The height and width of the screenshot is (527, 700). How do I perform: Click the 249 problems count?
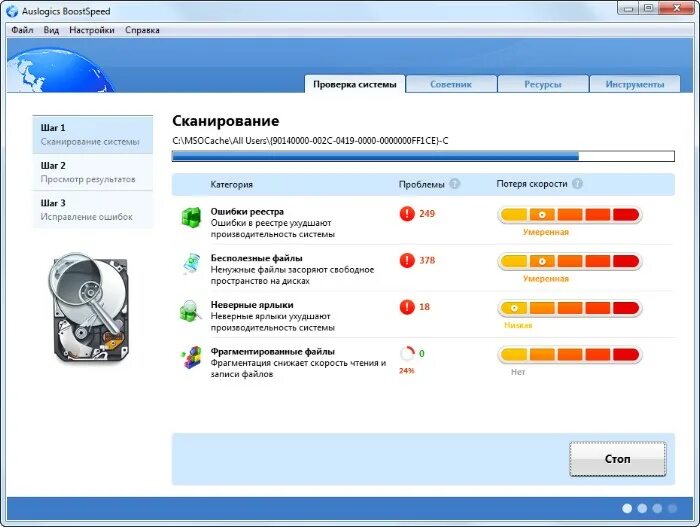pos(427,213)
